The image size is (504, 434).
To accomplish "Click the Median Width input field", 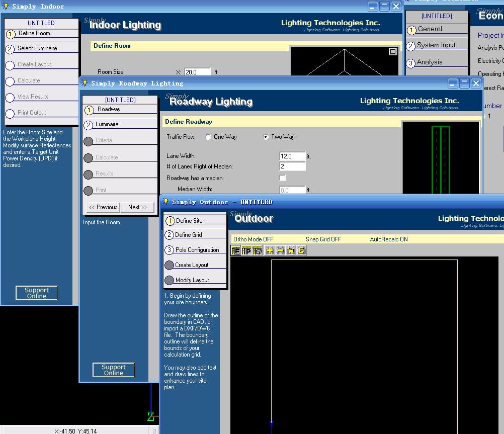I will point(292,190).
